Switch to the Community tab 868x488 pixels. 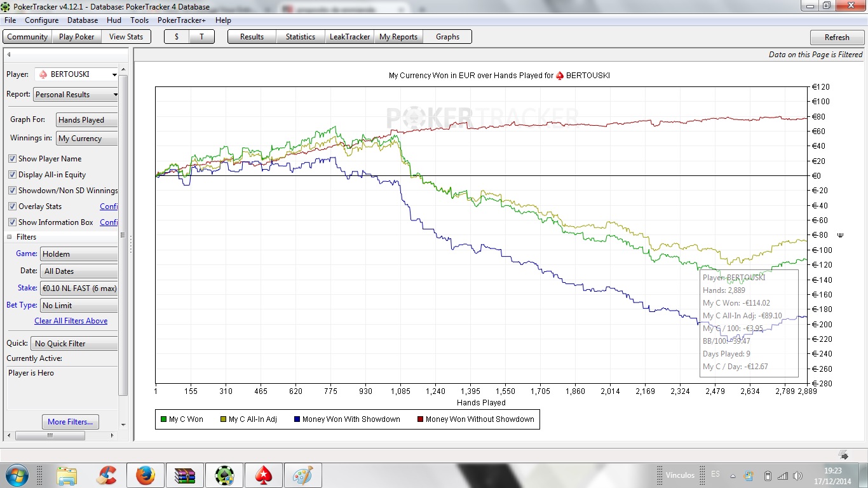coord(27,37)
